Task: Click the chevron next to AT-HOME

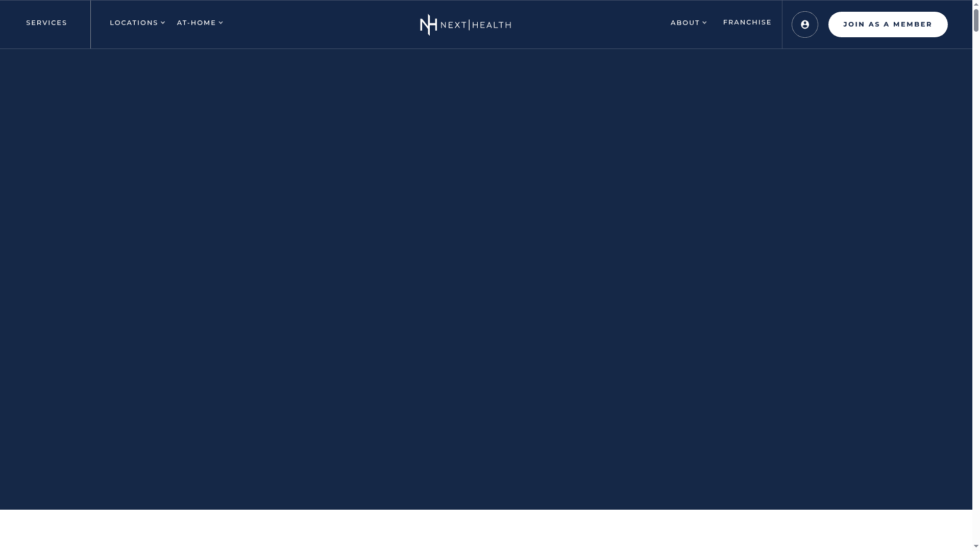Action: (220, 22)
